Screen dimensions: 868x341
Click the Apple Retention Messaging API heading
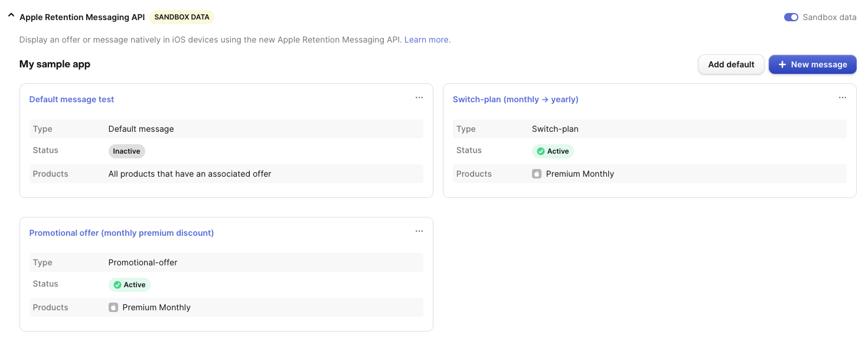pos(82,17)
